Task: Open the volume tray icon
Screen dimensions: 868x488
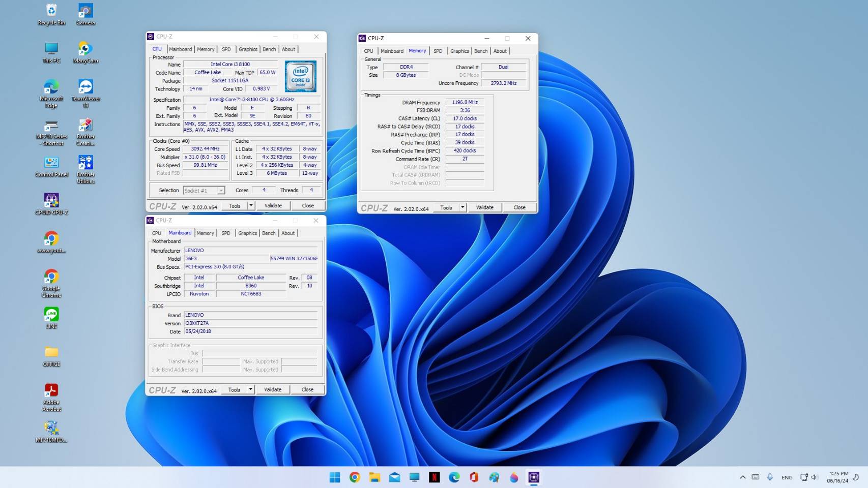Action: (814, 477)
